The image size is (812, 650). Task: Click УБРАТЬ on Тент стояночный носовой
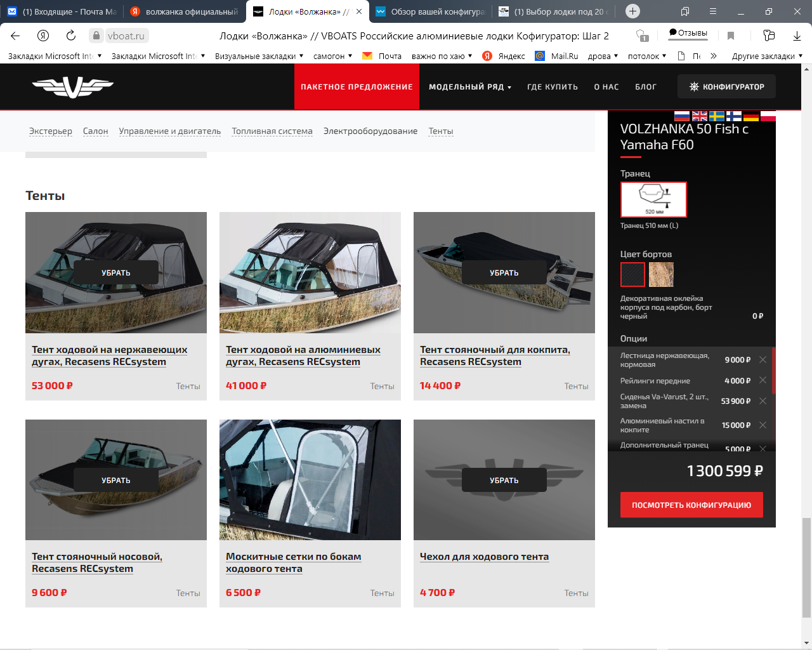click(116, 480)
